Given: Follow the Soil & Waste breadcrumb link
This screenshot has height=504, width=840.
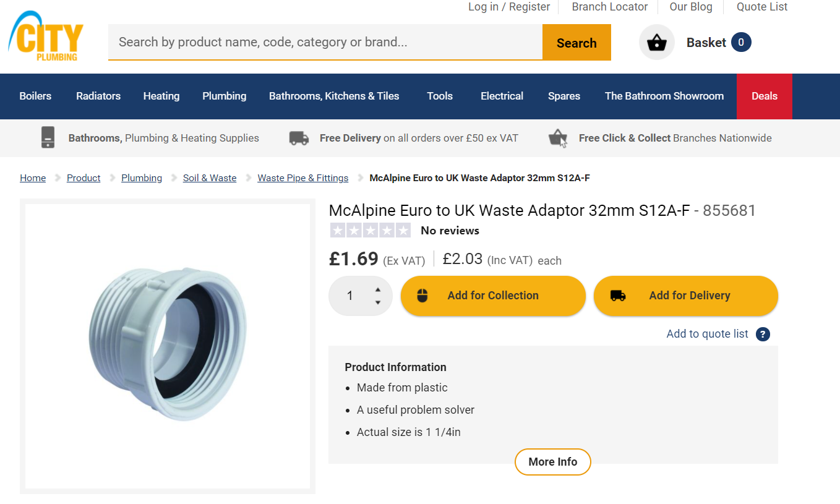Looking at the screenshot, I should [x=210, y=178].
